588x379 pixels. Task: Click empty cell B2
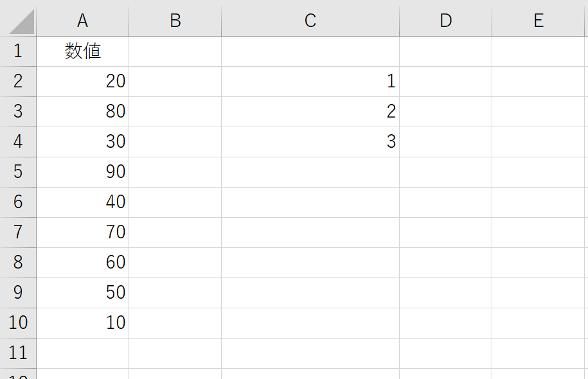175,82
